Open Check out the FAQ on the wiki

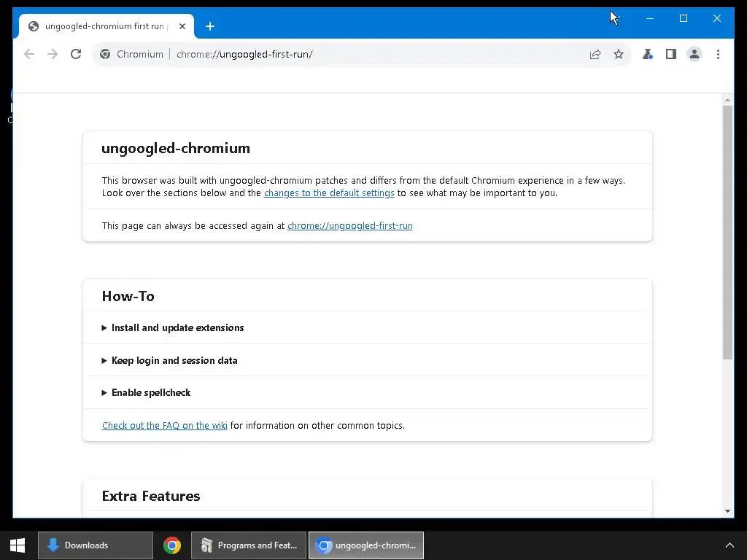(164, 426)
